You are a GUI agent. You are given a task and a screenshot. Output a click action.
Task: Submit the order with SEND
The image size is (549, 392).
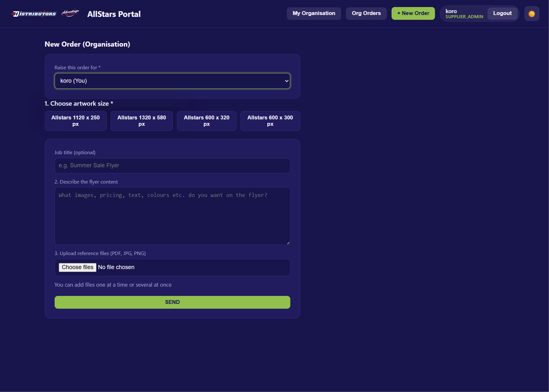pyautogui.click(x=172, y=302)
